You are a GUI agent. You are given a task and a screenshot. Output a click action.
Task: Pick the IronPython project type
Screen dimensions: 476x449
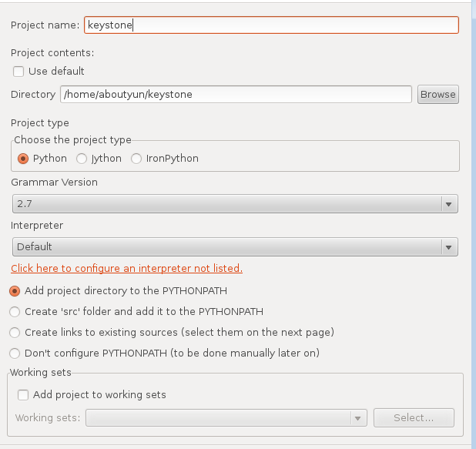point(136,159)
